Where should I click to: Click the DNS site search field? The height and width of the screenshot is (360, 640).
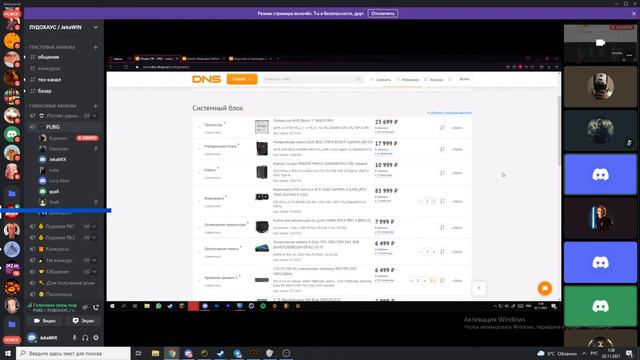tap(312, 79)
